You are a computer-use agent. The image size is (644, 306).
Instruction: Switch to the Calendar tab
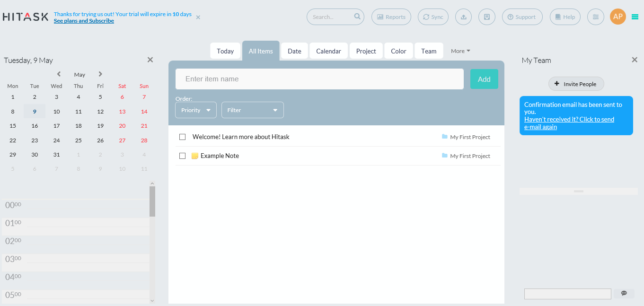click(328, 51)
